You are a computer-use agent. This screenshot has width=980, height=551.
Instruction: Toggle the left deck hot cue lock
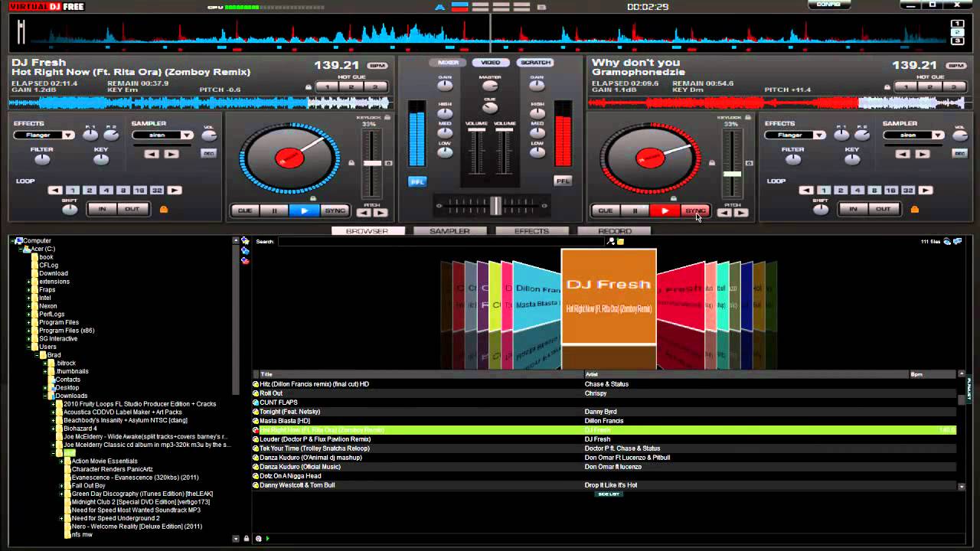[309, 87]
